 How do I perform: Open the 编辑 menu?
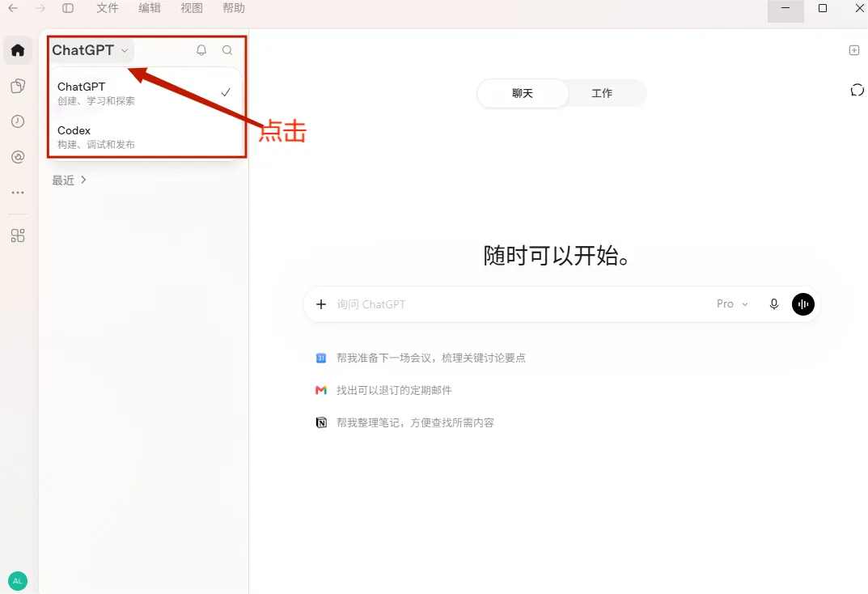(x=150, y=8)
